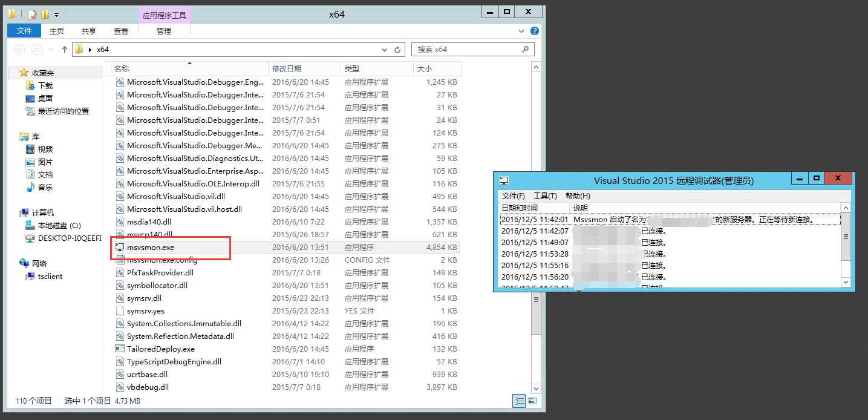
Task: Click the msdia140.dll file icon
Action: 120,221
